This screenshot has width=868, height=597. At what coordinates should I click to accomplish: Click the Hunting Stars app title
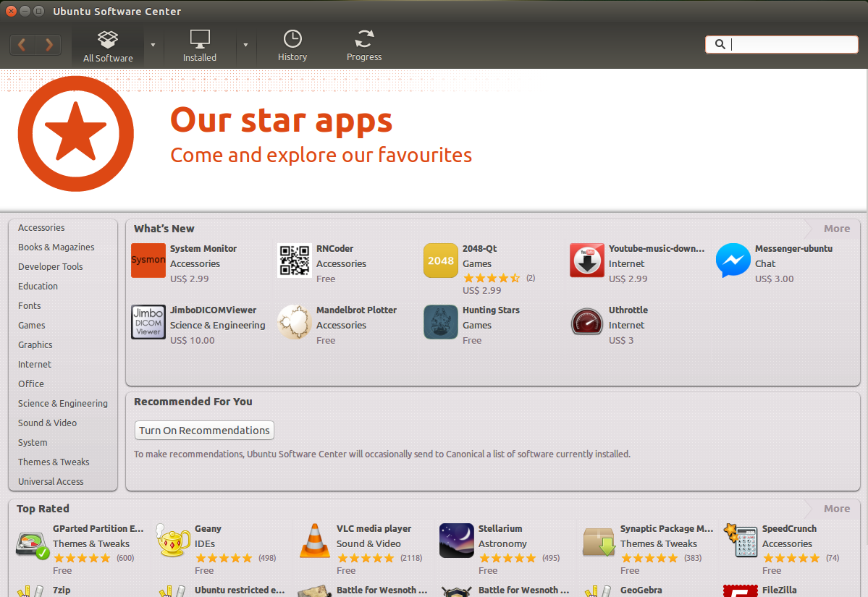pyautogui.click(x=491, y=310)
